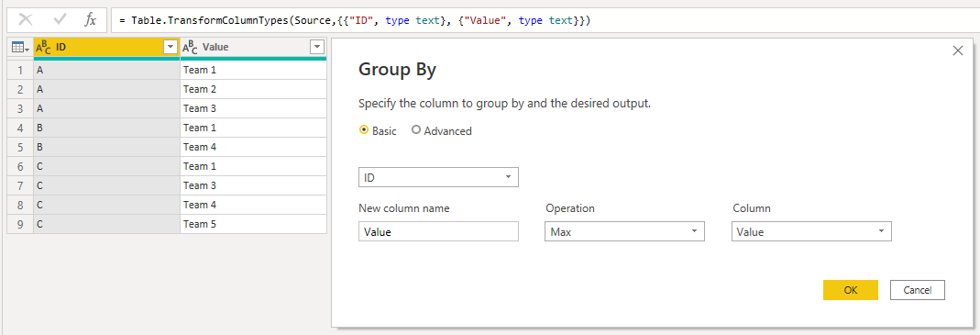Select row number 6
This screenshot has height=335, width=980.
20,166
